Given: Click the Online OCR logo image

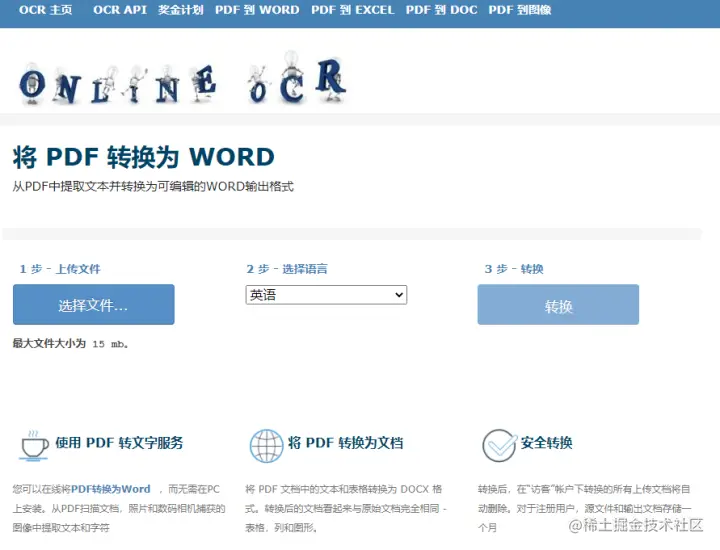Looking at the screenshot, I should tap(183, 79).
